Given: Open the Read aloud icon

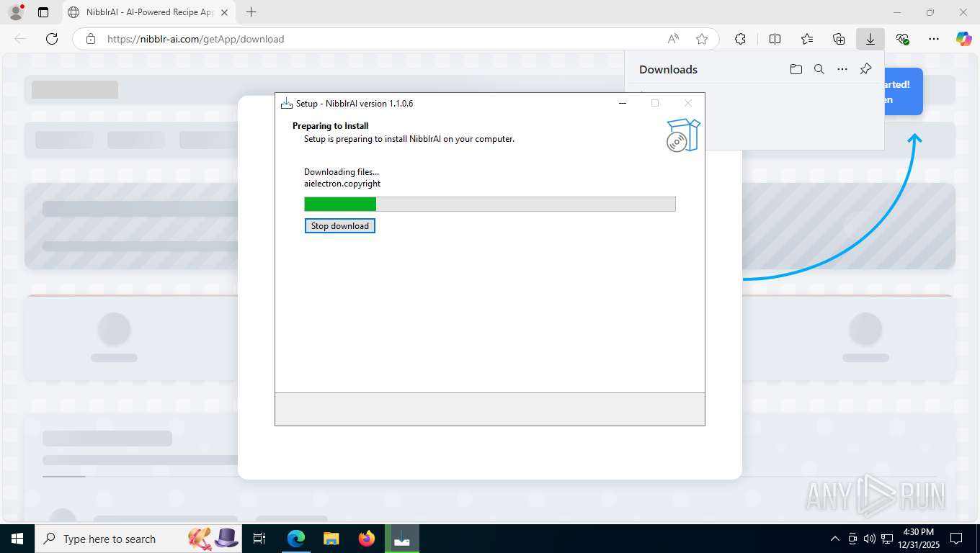Looking at the screenshot, I should tap(673, 39).
